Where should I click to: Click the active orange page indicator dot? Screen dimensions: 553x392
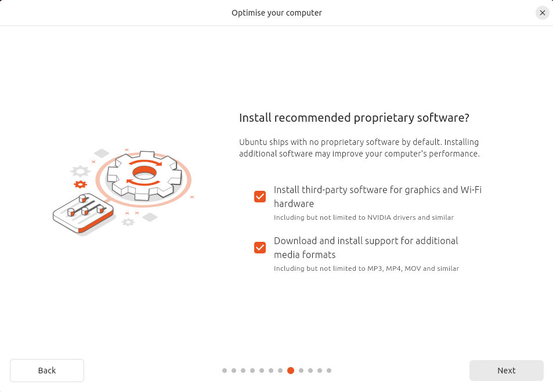pyautogui.click(x=291, y=371)
